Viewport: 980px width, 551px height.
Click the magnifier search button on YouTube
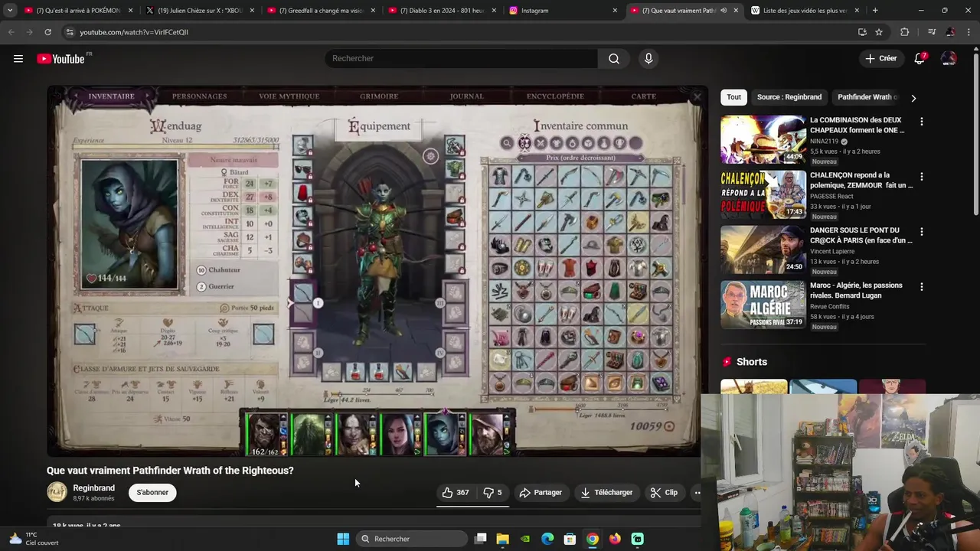click(x=614, y=59)
